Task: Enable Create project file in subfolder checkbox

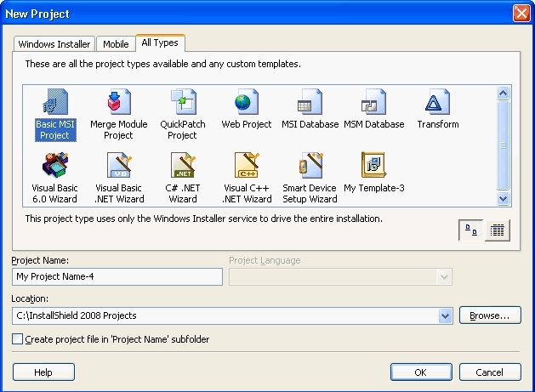Action: 18,339
